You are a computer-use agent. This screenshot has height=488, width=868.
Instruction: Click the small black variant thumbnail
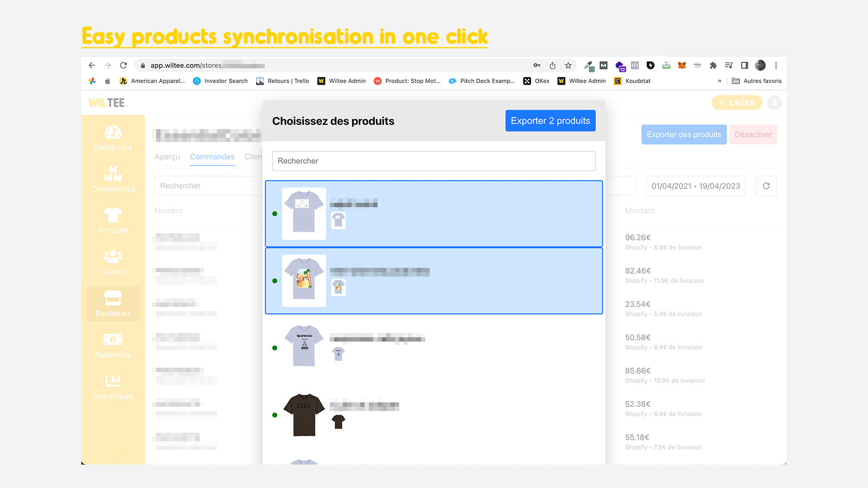click(x=339, y=421)
